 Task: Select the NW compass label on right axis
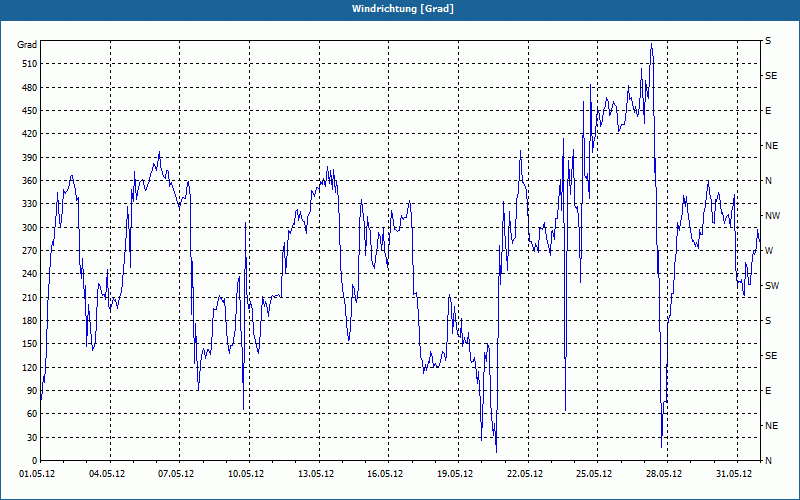[x=772, y=216]
